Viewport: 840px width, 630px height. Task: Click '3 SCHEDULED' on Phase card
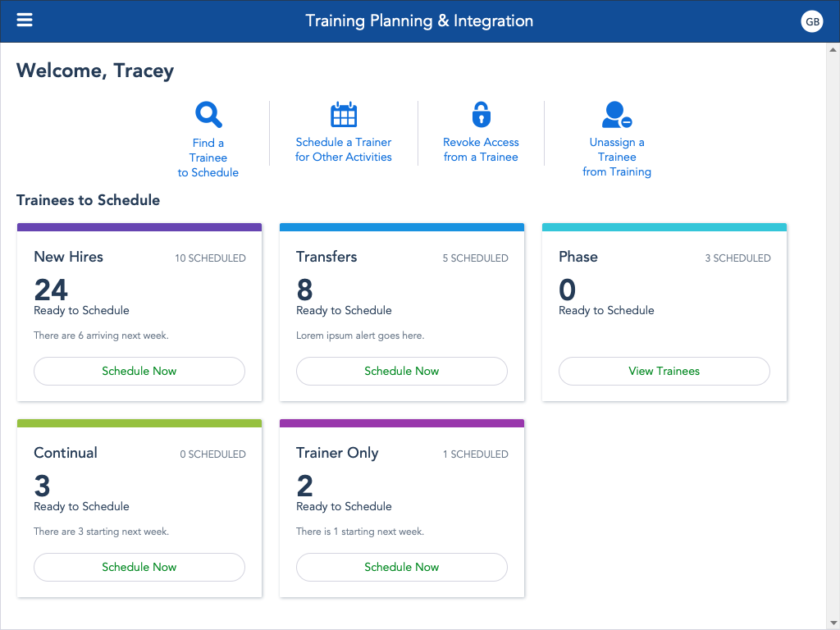[x=737, y=258]
